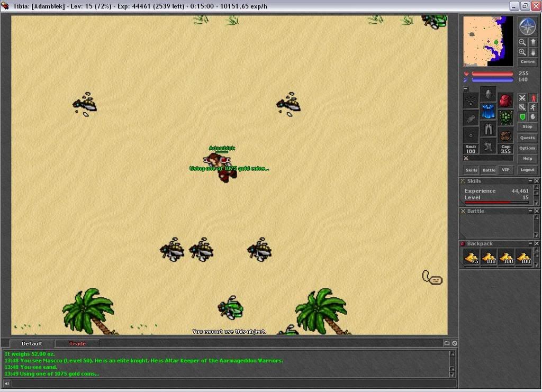Toggle secure mode hand icon
Image resolution: width=542 pixels, height=392 pixels.
click(533, 117)
